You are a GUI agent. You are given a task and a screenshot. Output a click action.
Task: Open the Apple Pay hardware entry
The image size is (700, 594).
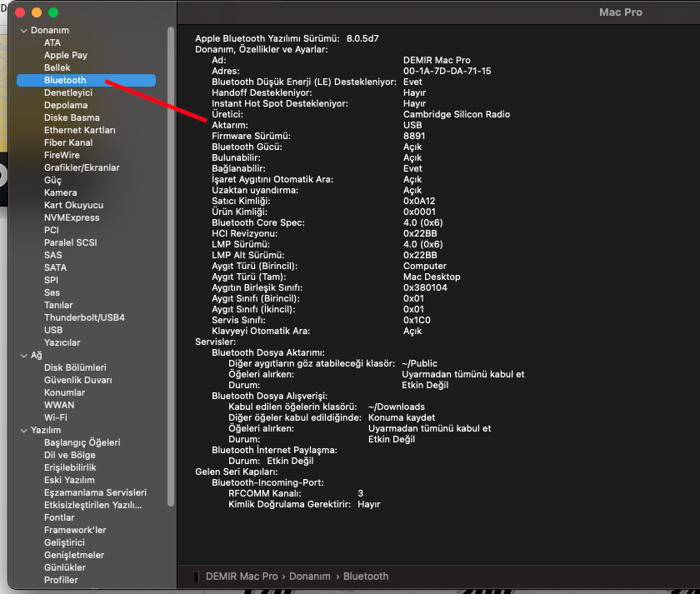point(66,56)
